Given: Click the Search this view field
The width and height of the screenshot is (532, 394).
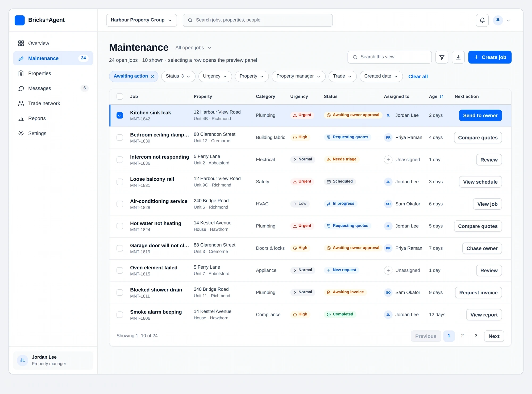Looking at the screenshot, I should (389, 57).
